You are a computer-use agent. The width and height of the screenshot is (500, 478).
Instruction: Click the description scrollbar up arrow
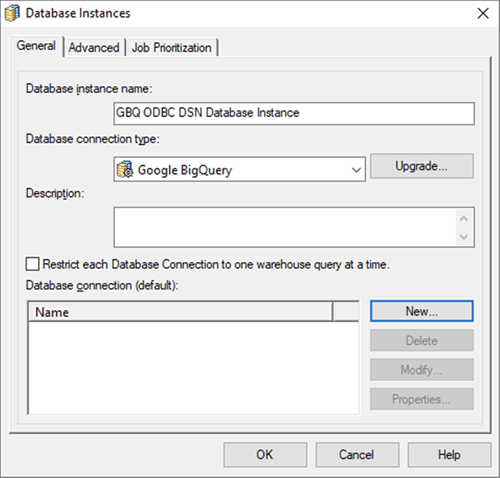(x=464, y=219)
